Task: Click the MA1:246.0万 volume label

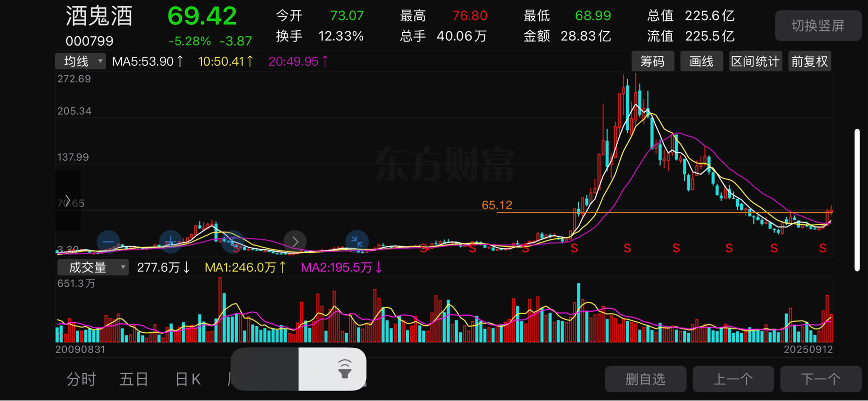Action: click(245, 268)
